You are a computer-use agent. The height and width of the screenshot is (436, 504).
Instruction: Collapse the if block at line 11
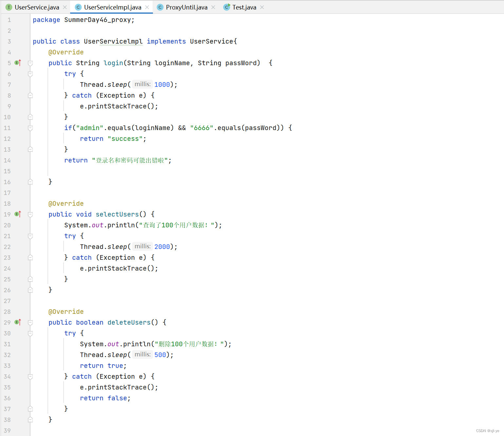[30, 128]
